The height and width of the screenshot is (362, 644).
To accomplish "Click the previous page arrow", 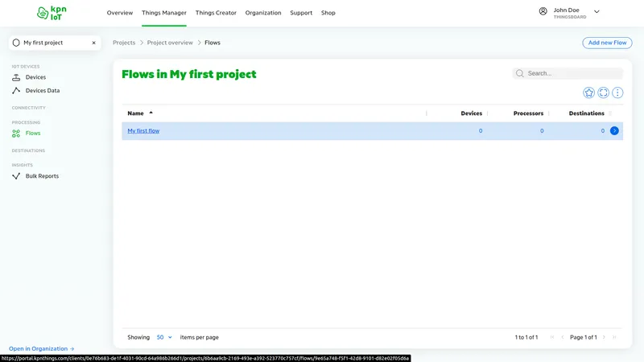I will [x=562, y=337].
